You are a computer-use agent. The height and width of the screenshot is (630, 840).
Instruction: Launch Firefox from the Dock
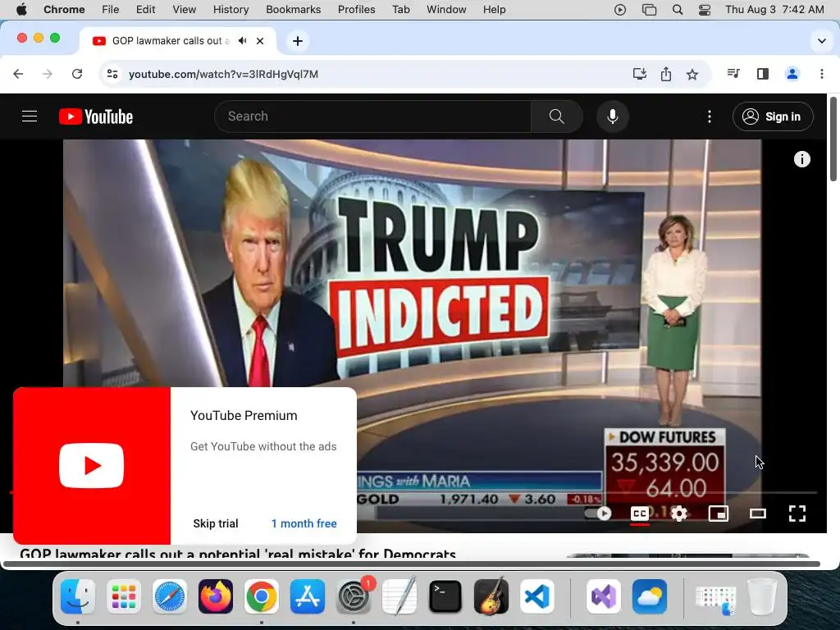click(216, 596)
